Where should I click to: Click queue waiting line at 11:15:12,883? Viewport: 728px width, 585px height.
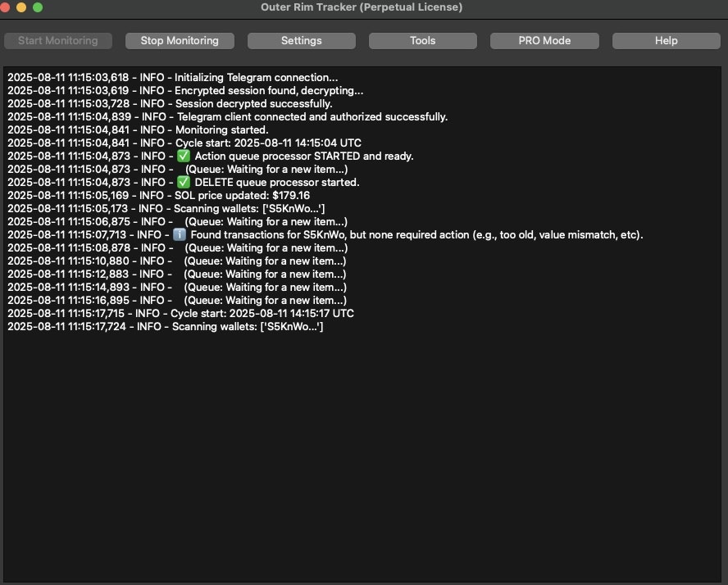[x=177, y=274]
